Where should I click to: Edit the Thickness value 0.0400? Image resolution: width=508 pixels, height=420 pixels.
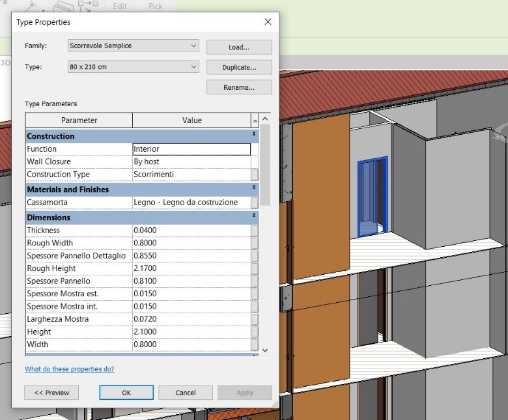(x=191, y=231)
